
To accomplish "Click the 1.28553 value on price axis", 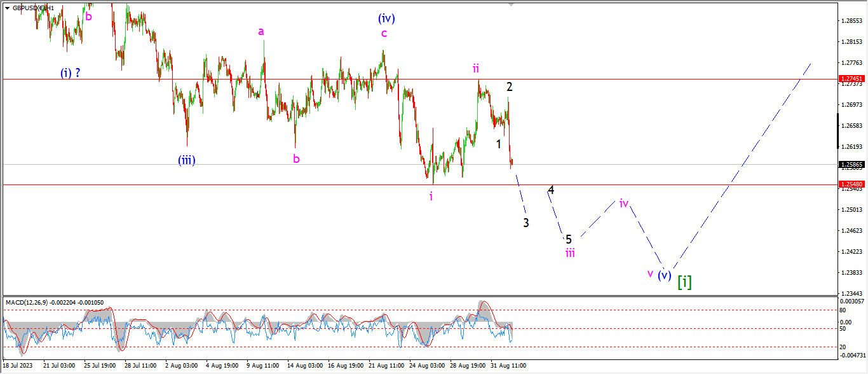I will pos(851,21).
